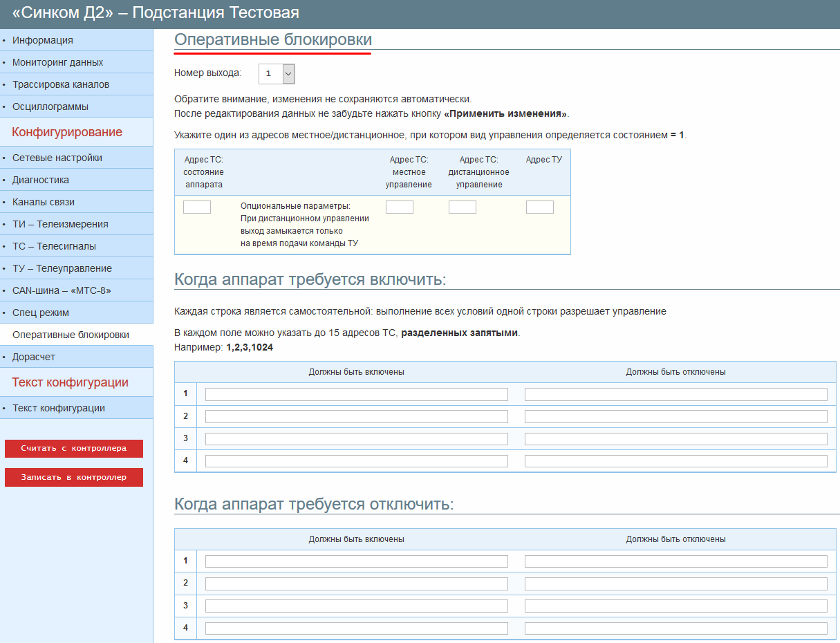The width and height of the screenshot is (840, 643).
Task: Open Каналы связи settings
Action: [x=44, y=202]
